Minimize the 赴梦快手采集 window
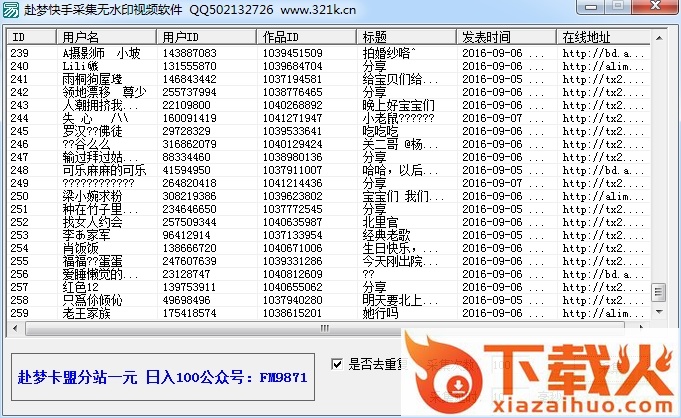 (591, 7)
